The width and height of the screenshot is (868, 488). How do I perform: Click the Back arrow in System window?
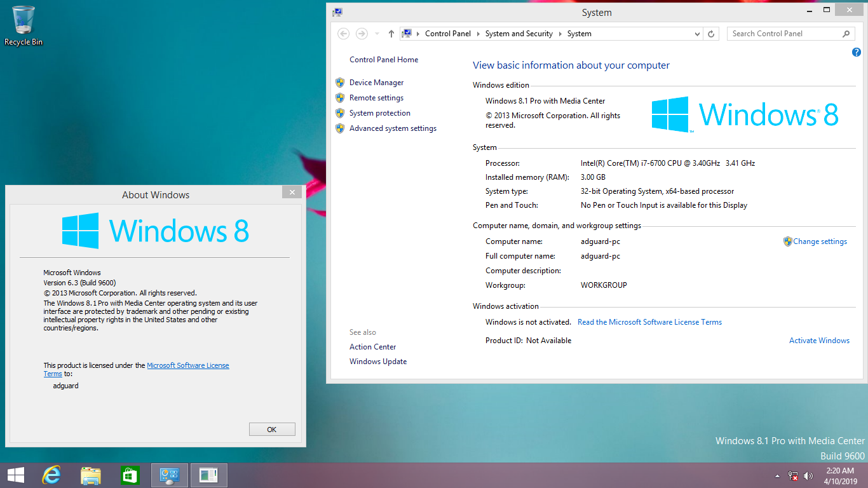tap(343, 34)
